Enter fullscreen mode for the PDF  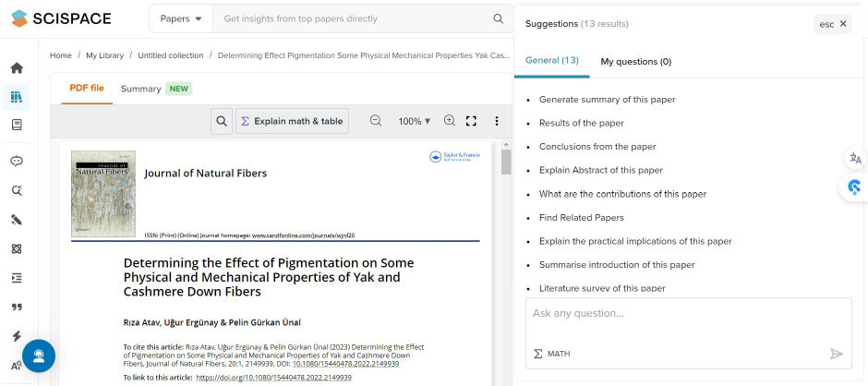(471, 121)
